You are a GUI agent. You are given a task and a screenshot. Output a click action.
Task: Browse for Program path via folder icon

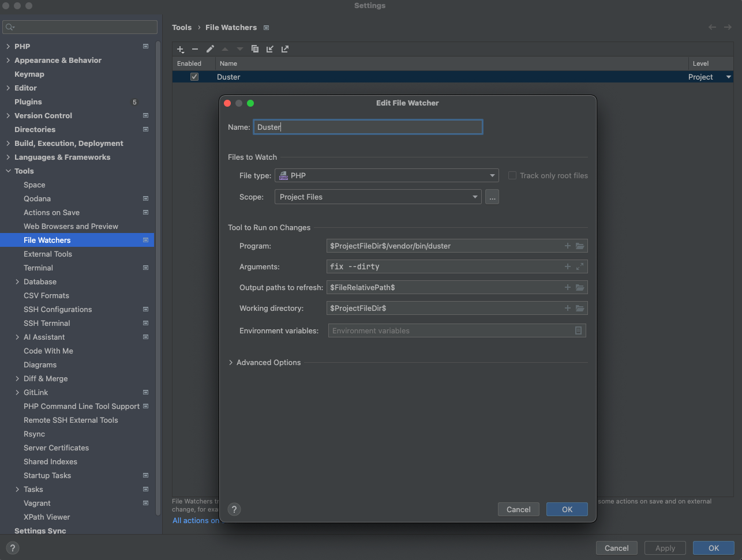click(580, 246)
